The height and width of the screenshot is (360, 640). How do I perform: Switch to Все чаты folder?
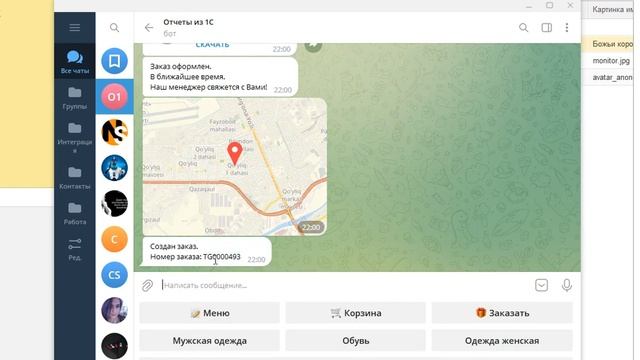click(x=75, y=62)
